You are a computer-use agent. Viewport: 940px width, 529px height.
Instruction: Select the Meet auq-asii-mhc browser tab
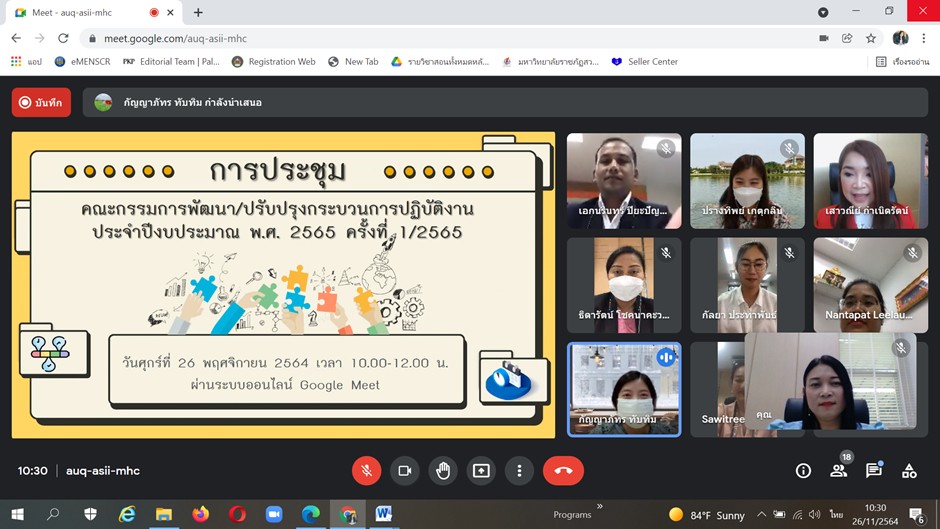[75, 12]
